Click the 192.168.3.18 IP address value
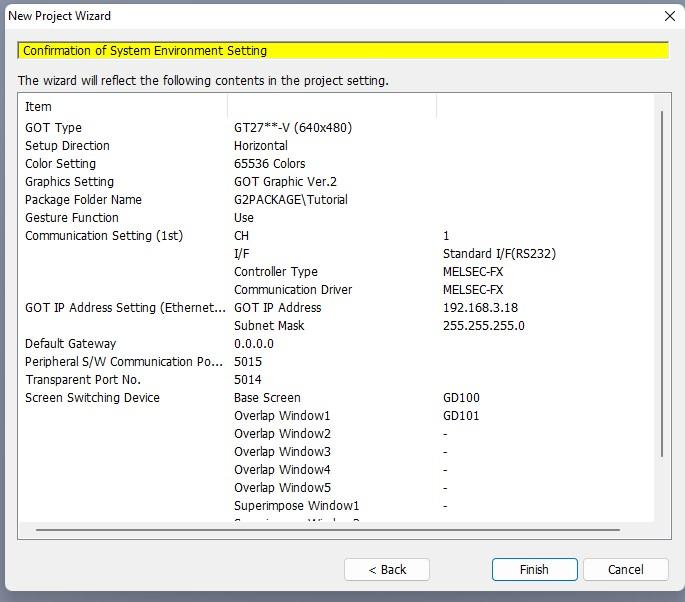Screen dimensions: 685x602 (480, 308)
